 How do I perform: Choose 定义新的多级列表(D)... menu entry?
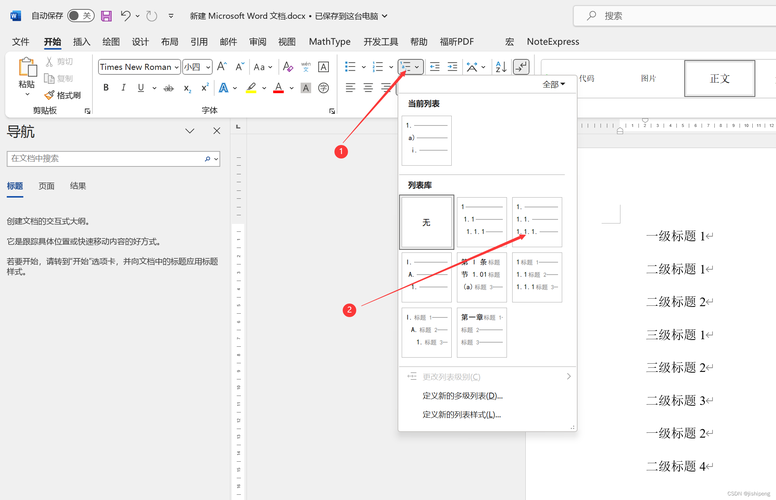[462, 396]
